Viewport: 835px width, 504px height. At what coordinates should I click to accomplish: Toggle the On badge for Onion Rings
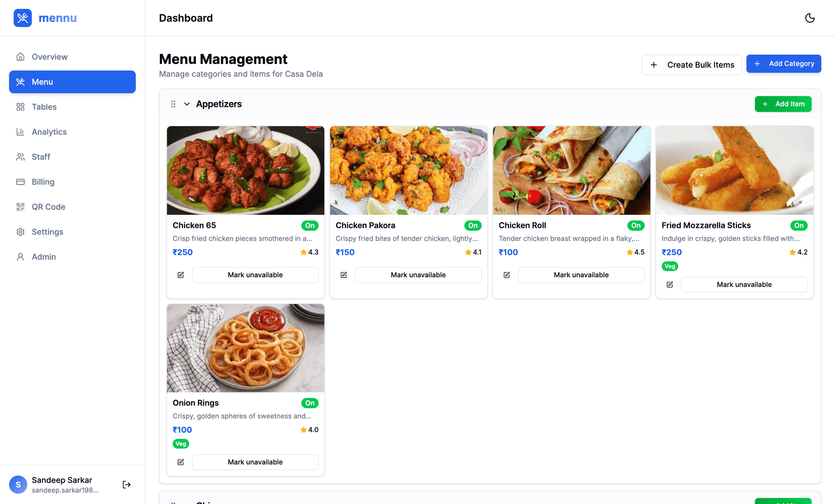(310, 403)
